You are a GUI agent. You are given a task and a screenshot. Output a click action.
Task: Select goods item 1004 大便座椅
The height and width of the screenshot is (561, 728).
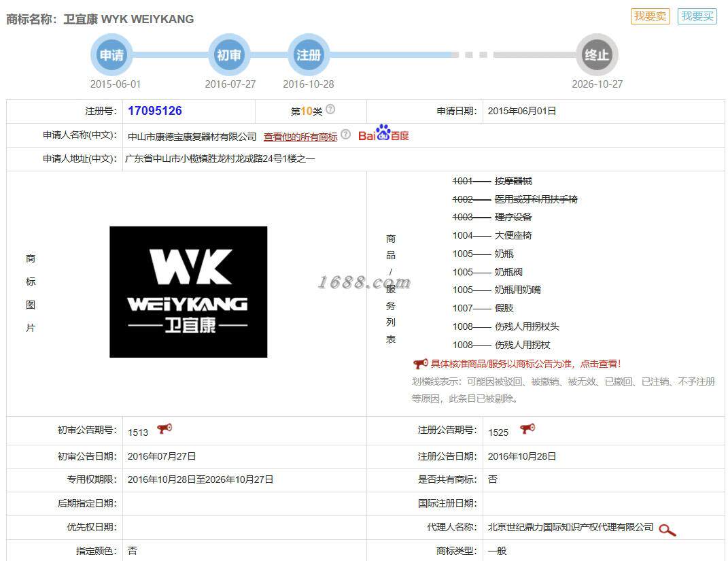point(492,235)
